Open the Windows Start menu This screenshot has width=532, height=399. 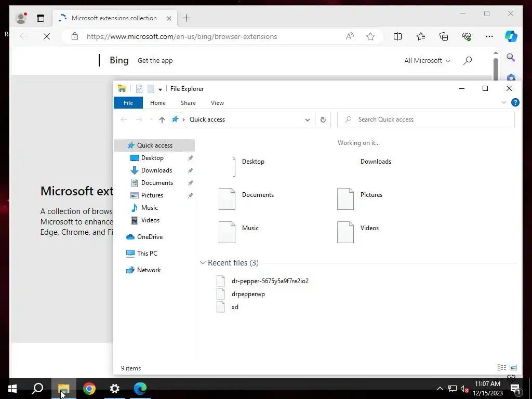tap(12, 389)
